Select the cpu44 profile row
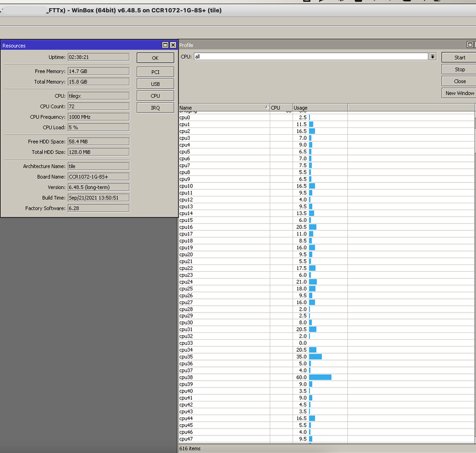The image size is (476, 453). 326,418
